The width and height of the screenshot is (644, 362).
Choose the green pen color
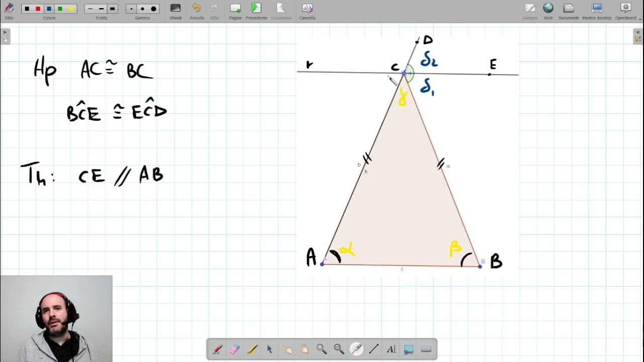[60, 9]
